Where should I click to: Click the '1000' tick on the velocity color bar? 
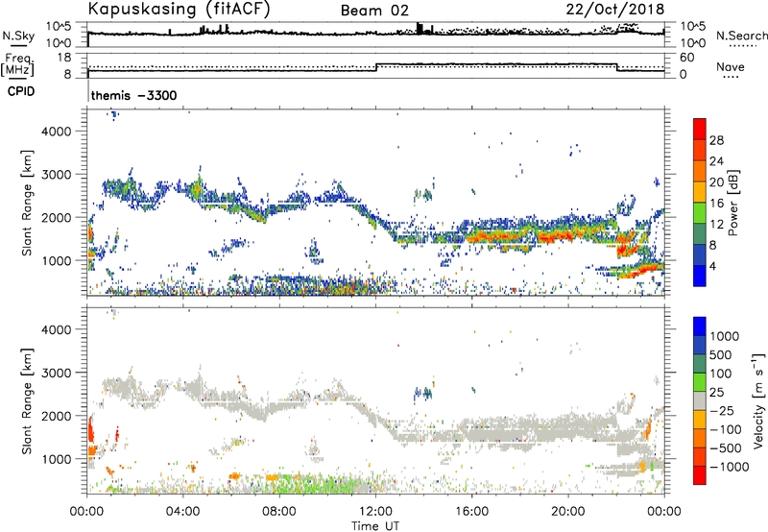click(725, 336)
